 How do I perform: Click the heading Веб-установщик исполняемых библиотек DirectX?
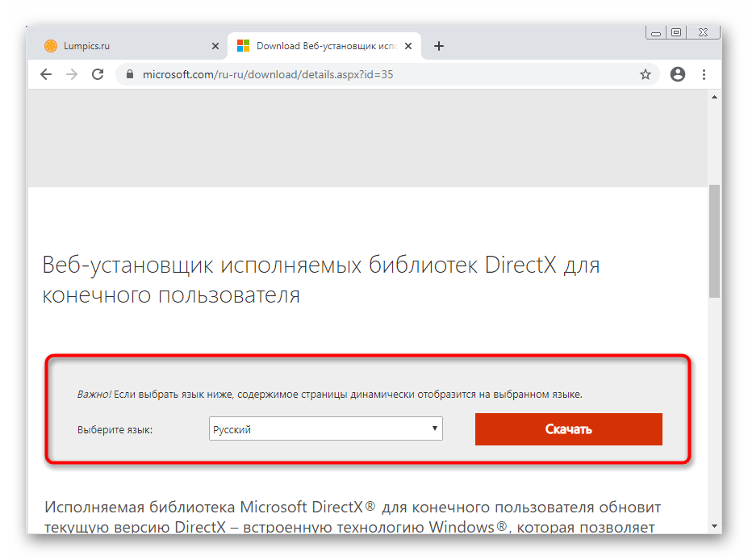tap(320, 279)
